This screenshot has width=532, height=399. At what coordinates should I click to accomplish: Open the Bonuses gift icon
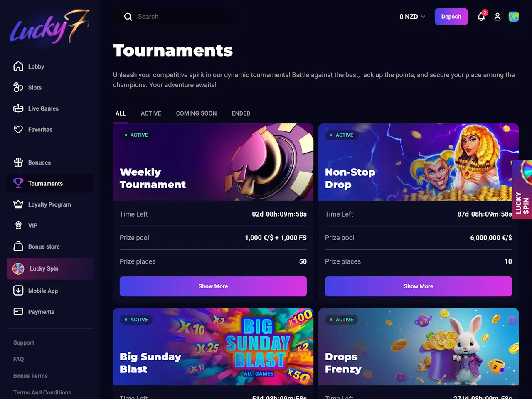click(x=18, y=163)
